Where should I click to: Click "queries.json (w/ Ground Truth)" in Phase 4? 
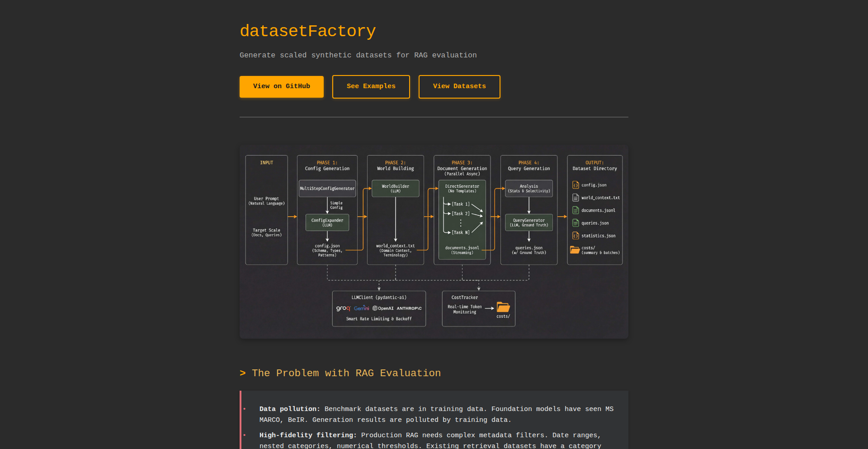pyautogui.click(x=529, y=250)
